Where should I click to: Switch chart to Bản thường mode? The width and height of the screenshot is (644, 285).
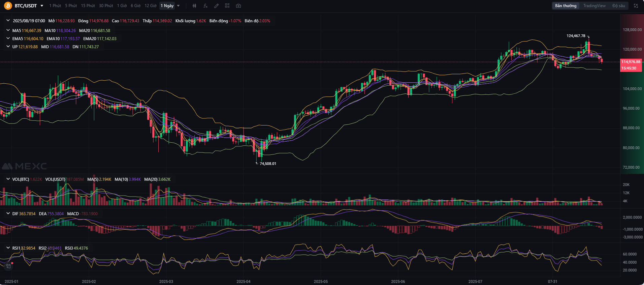click(x=566, y=6)
